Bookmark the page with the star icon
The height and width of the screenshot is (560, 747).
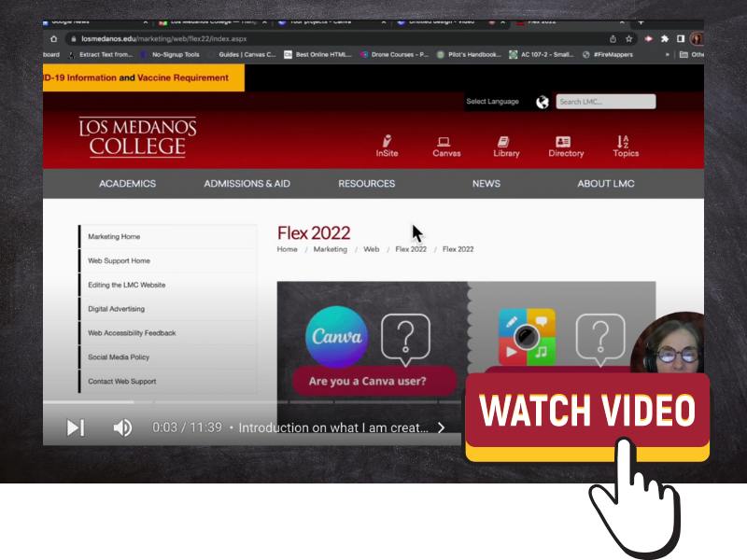pos(628,39)
